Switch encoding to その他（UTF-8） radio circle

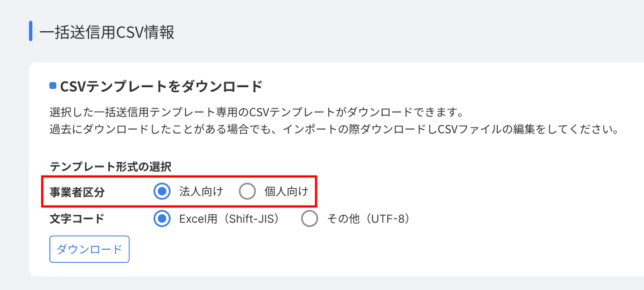[x=310, y=219]
